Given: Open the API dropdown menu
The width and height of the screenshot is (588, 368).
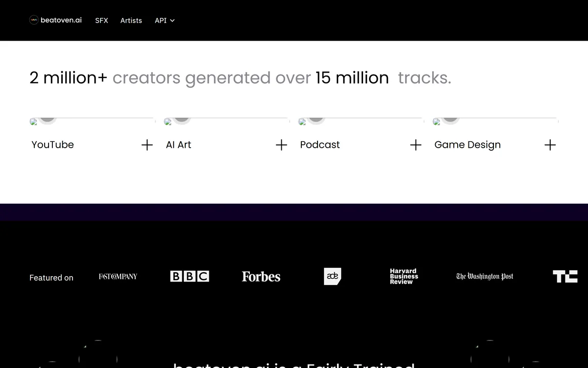Looking at the screenshot, I should pyautogui.click(x=165, y=21).
